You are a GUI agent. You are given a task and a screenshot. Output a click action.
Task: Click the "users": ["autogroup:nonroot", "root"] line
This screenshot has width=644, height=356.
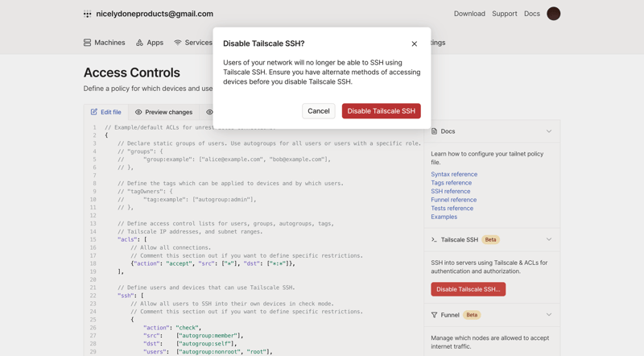pyautogui.click(x=208, y=351)
